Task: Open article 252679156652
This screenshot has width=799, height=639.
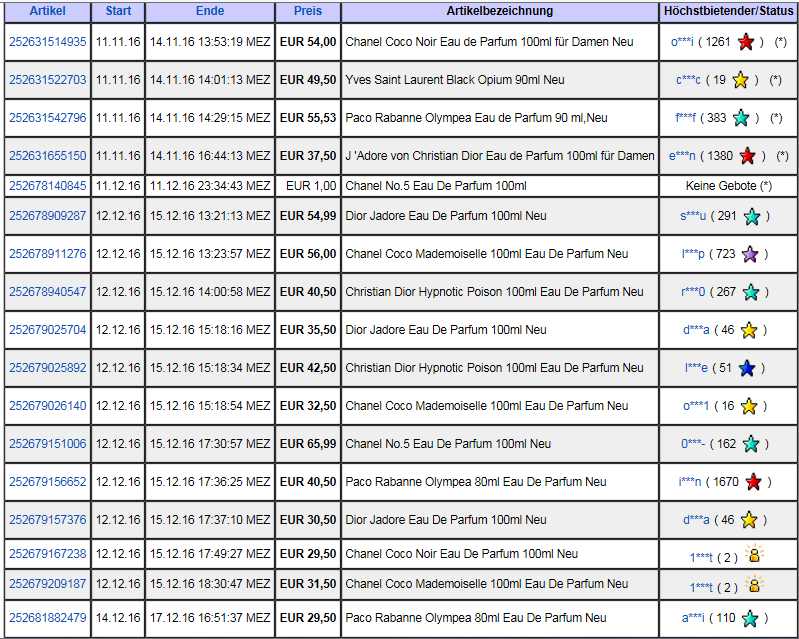Action: tap(48, 482)
